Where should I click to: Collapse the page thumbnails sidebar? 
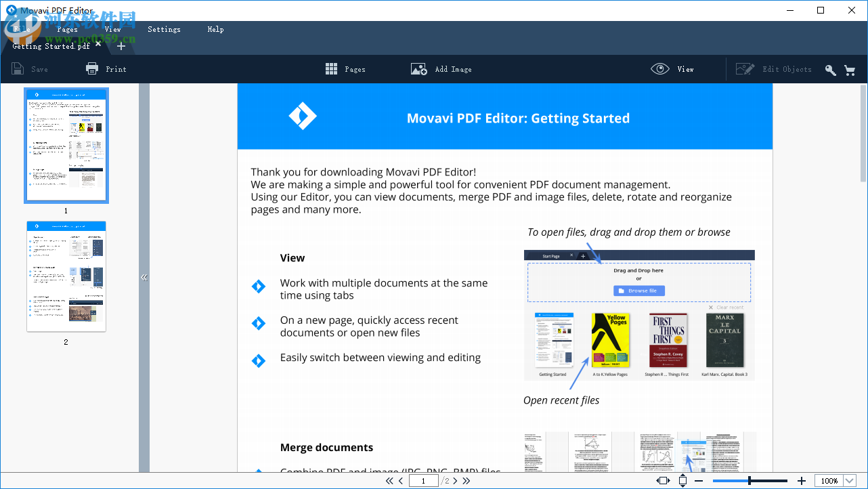click(x=144, y=277)
